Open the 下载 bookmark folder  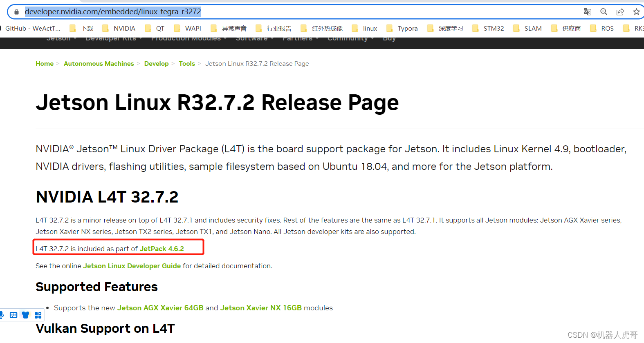(x=81, y=28)
